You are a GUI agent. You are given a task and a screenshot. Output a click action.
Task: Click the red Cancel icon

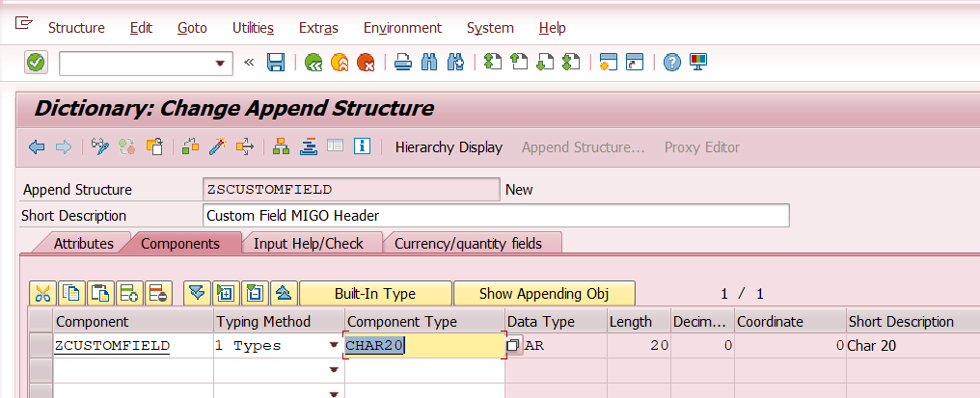pyautogui.click(x=366, y=63)
